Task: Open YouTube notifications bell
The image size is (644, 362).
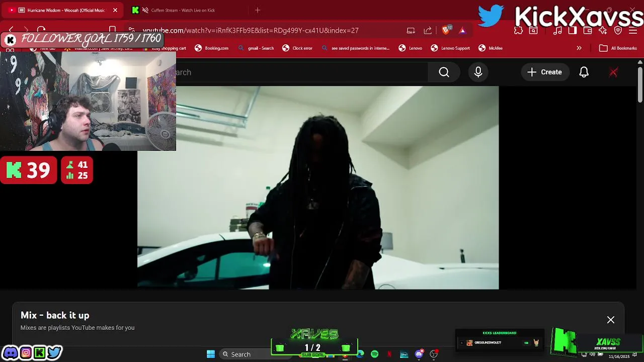Action: pyautogui.click(x=584, y=72)
